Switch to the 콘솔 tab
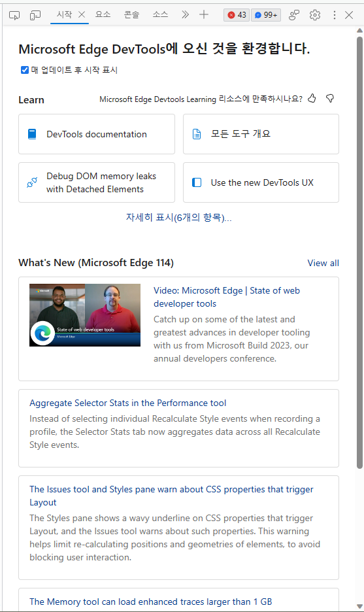The image size is (364, 612). pyautogui.click(x=131, y=15)
